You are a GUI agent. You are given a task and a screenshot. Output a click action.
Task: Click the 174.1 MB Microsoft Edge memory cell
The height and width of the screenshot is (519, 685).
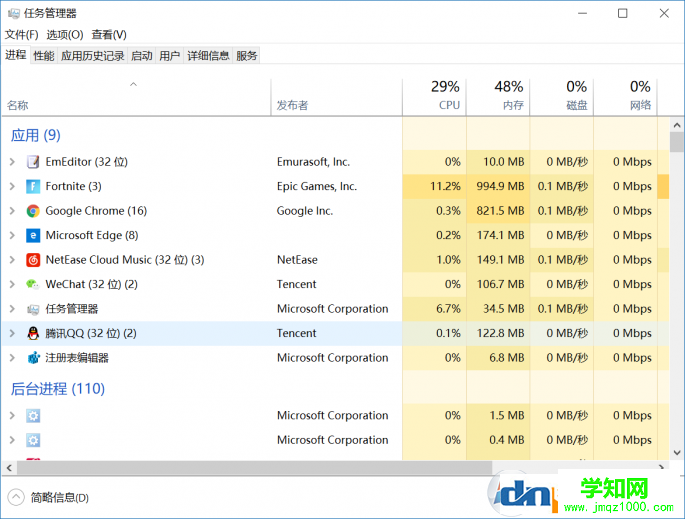pos(498,235)
